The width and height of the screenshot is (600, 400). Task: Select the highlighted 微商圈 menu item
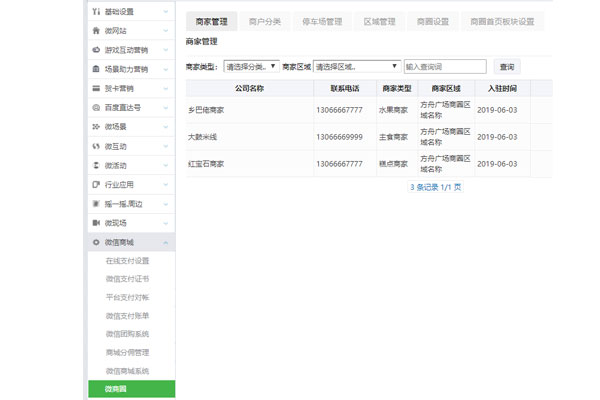[132, 389]
